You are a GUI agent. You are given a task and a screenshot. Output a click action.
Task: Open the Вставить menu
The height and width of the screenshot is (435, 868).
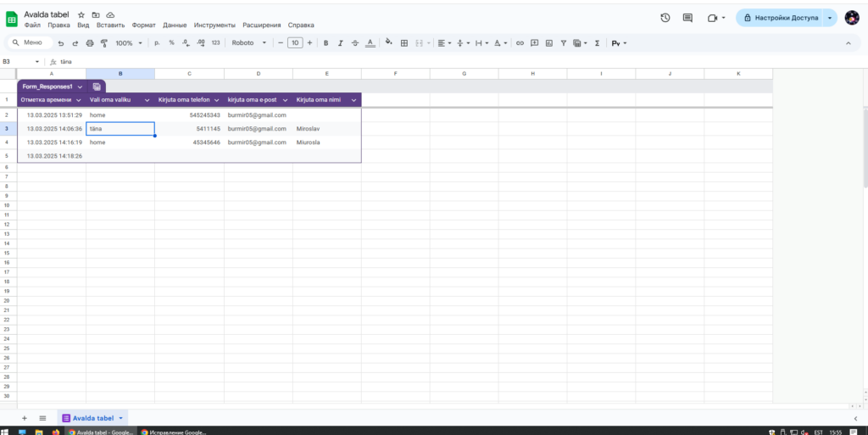[x=110, y=25]
